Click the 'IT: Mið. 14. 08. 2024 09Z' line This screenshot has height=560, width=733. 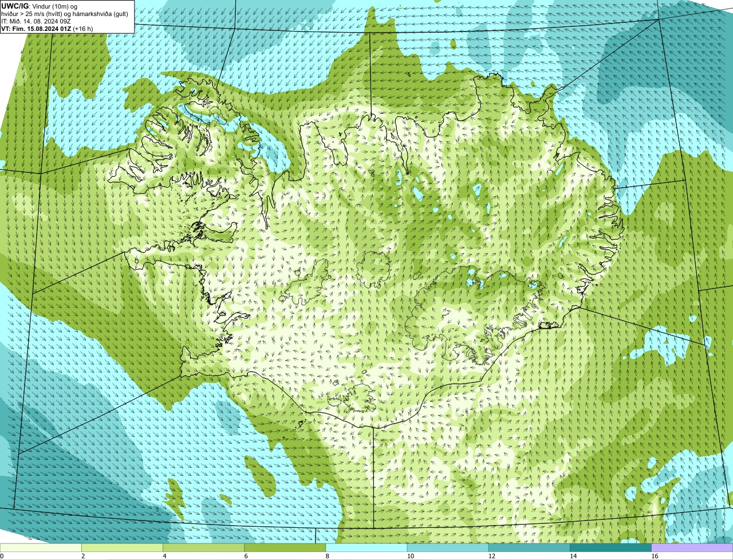(x=37, y=21)
